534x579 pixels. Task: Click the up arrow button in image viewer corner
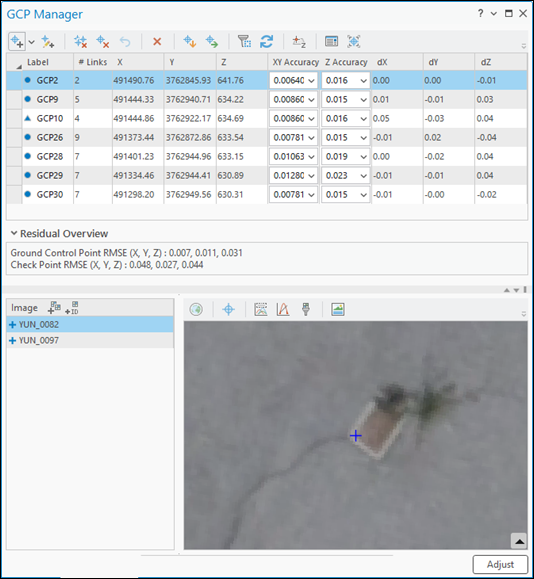tap(519, 541)
